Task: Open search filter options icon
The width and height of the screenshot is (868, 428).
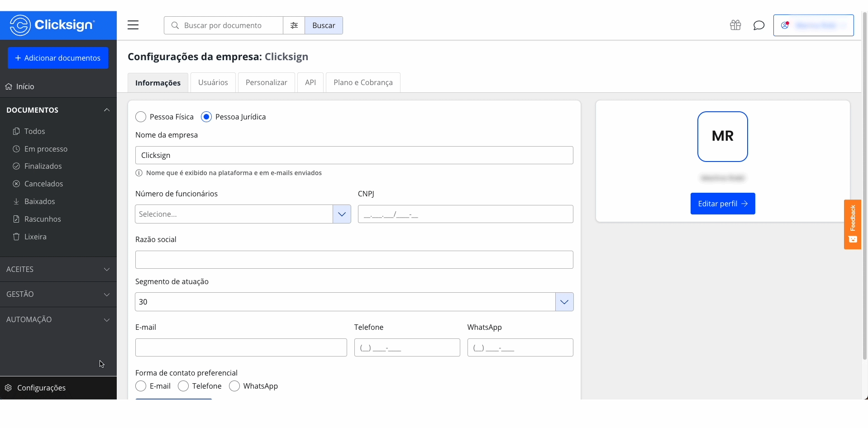Action: tap(294, 25)
